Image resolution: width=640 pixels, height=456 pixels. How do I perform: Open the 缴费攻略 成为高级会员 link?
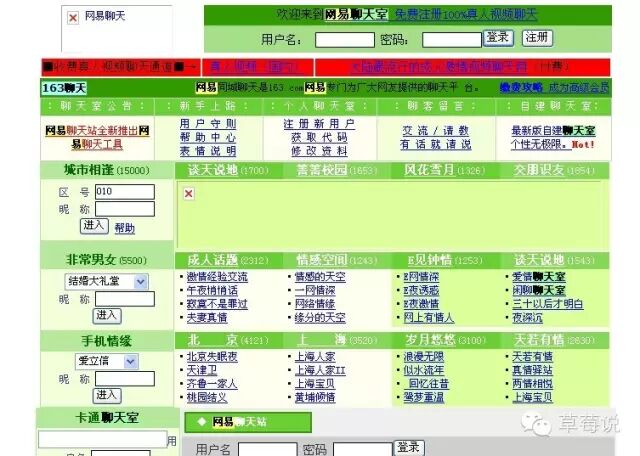point(554,87)
